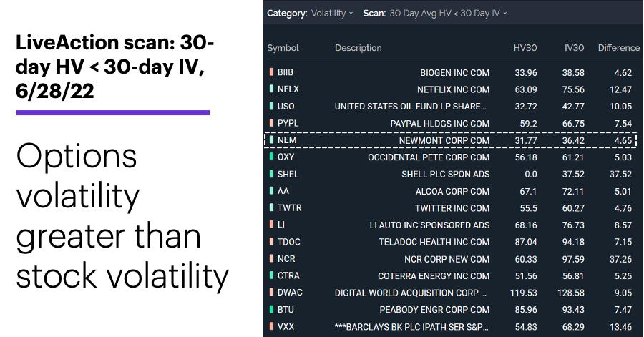Click the Description column header

(358, 48)
